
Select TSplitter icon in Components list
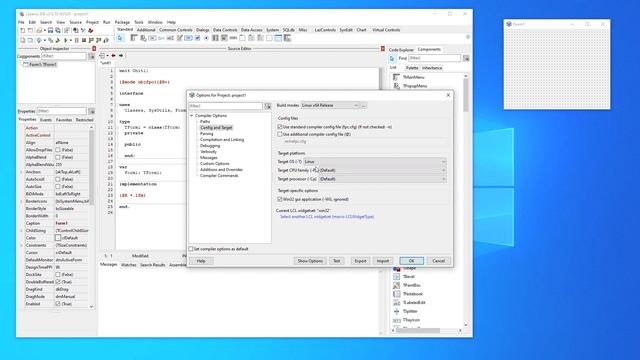[x=396, y=311]
